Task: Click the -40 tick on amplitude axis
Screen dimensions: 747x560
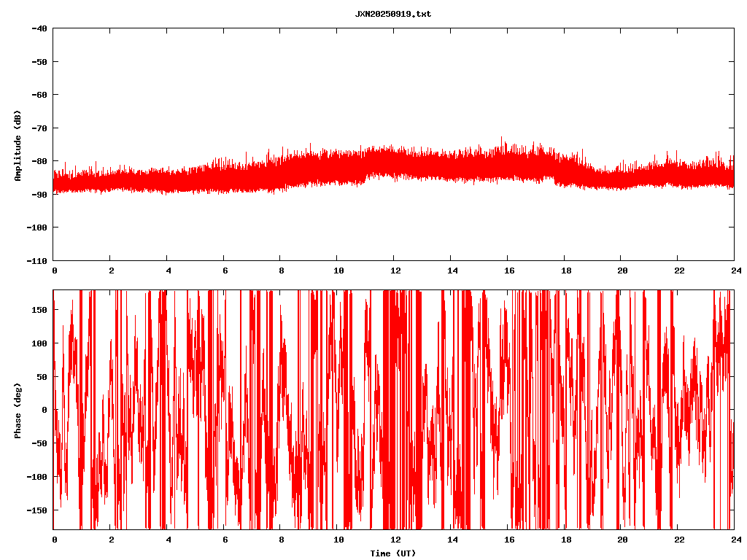Action: click(39, 28)
